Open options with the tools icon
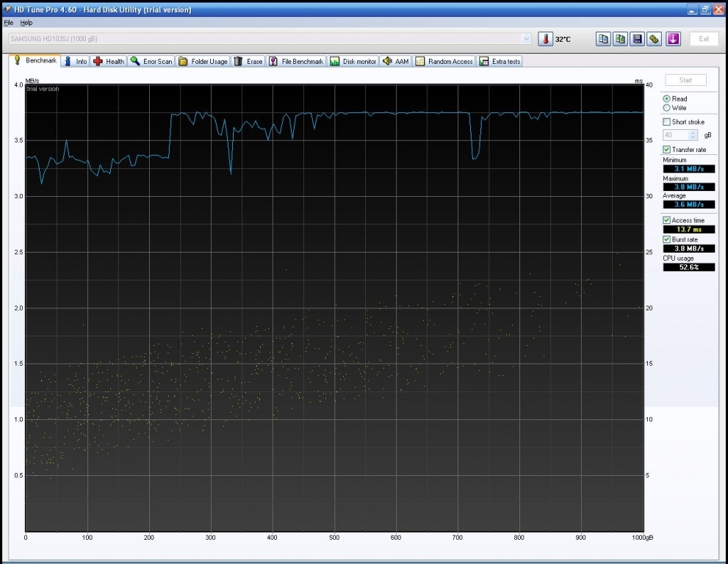Screen dimensions: 728x564 [655, 39]
